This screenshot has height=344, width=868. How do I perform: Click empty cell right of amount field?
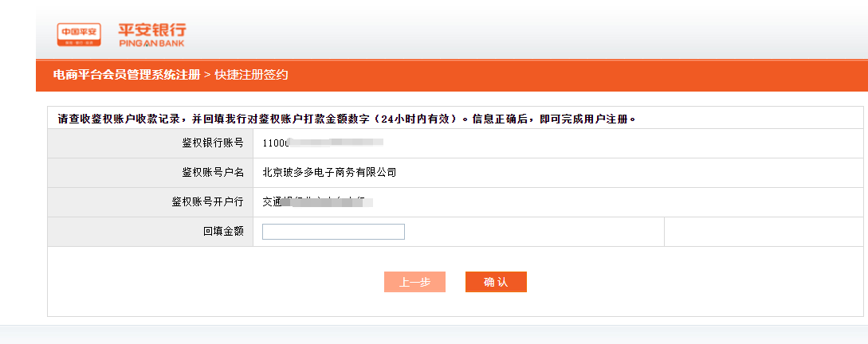[764, 232]
